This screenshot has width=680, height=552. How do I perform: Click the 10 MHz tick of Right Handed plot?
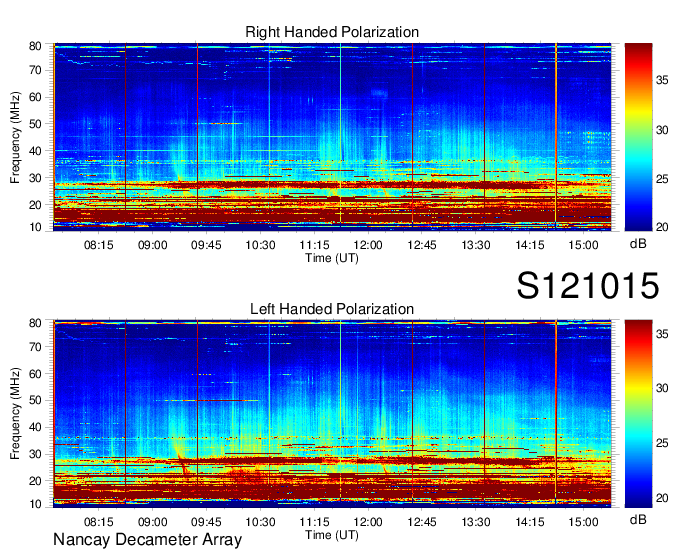pyautogui.click(x=35, y=227)
